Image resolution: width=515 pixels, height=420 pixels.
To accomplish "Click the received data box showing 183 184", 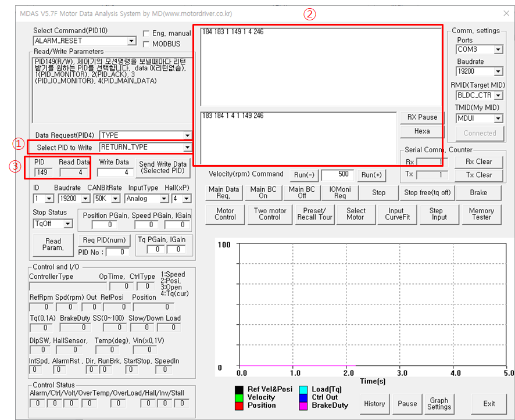I will click(x=298, y=138).
